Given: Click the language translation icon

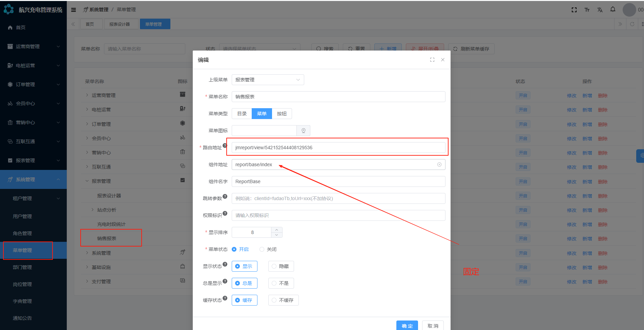Looking at the screenshot, I should coord(600,10).
